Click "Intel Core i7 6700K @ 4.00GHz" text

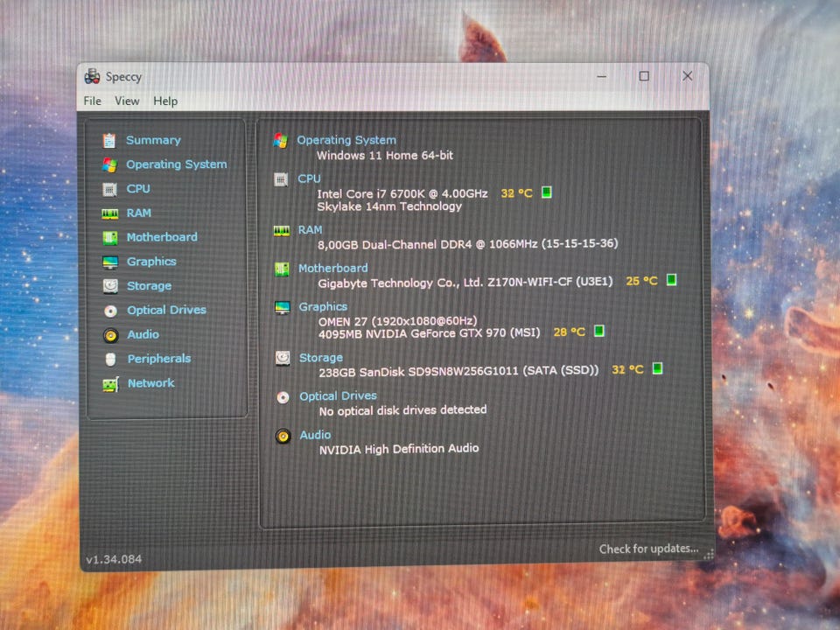point(402,194)
